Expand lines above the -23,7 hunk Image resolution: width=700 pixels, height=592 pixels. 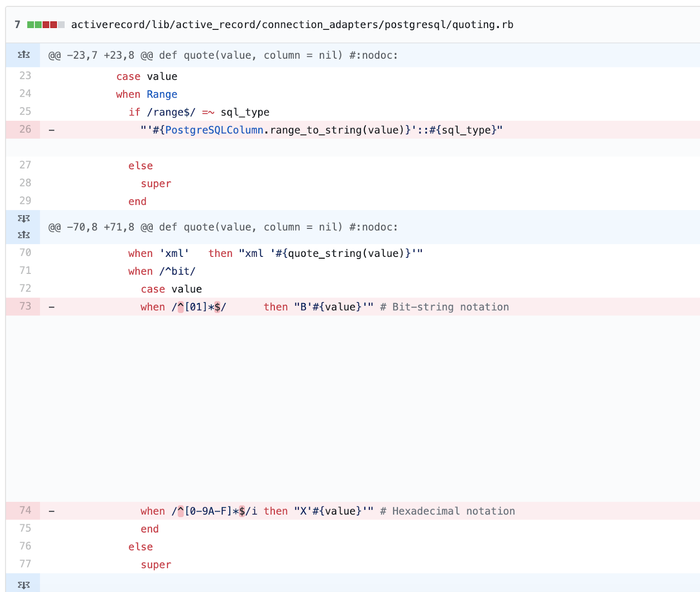pyautogui.click(x=24, y=55)
